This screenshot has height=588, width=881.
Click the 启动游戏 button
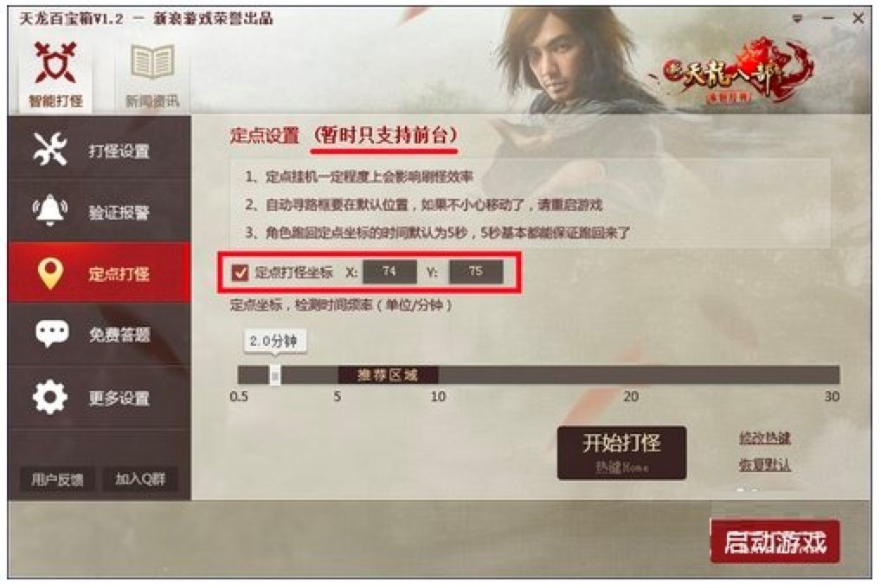point(775,541)
